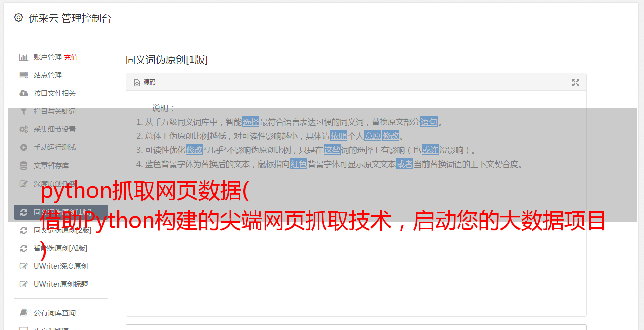The height and width of the screenshot is (330, 644).
Task: Click the gears icon next to 采集细节设置
Action: 23,129
